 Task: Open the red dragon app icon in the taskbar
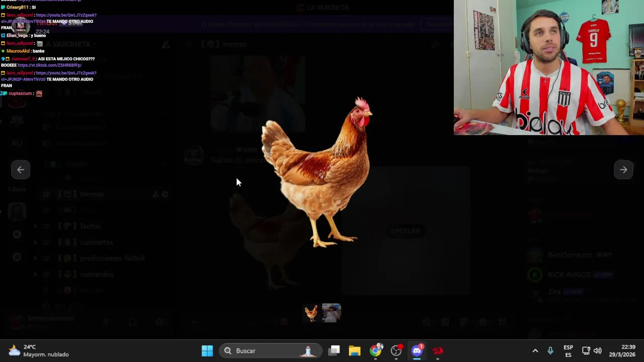pos(438,350)
